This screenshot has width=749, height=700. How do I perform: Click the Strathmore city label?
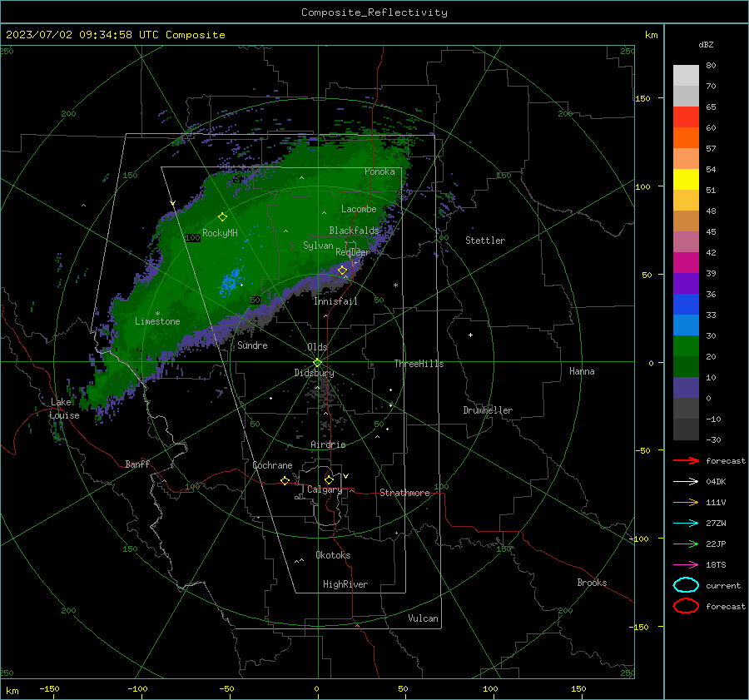[404, 493]
